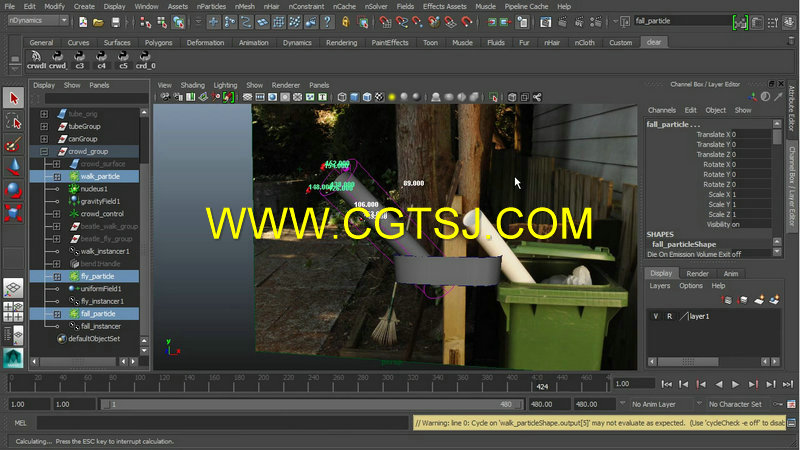Activate the Lasso select tool
The image size is (800, 450).
click(13, 121)
